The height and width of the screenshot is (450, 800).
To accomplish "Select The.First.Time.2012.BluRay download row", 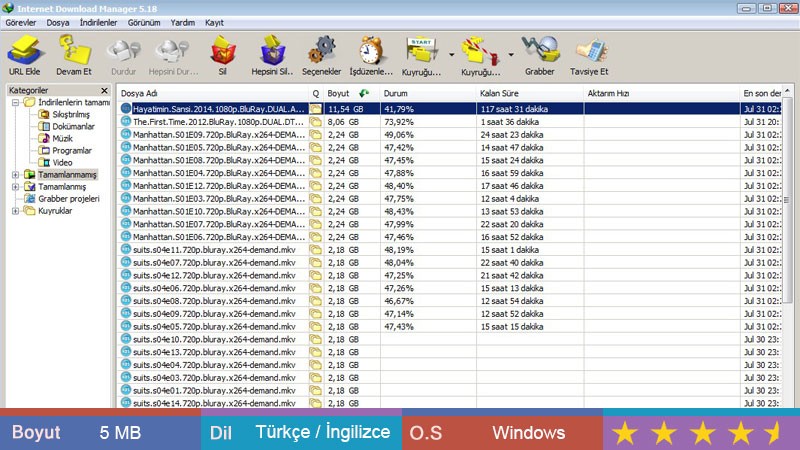I will click(x=449, y=122).
